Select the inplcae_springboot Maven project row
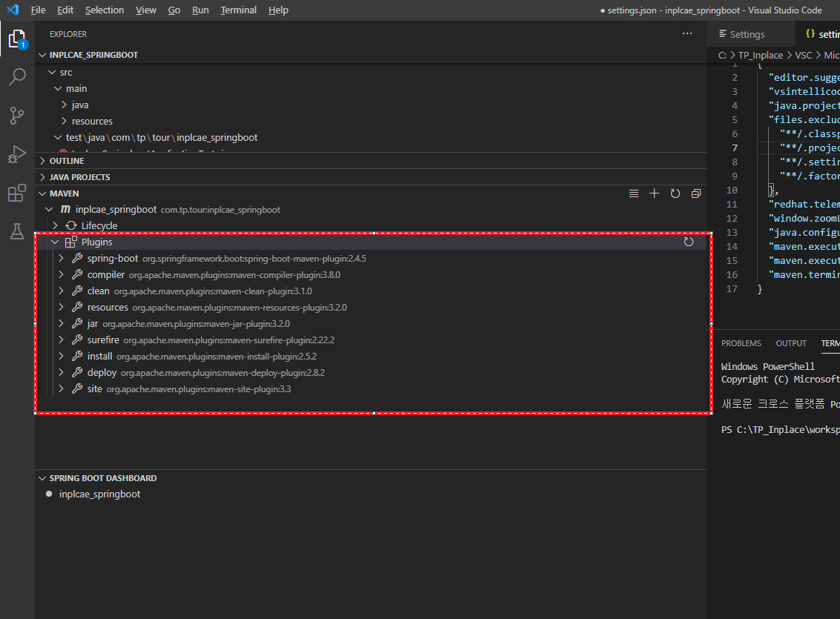Image resolution: width=840 pixels, height=619 pixels. tap(371, 209)
